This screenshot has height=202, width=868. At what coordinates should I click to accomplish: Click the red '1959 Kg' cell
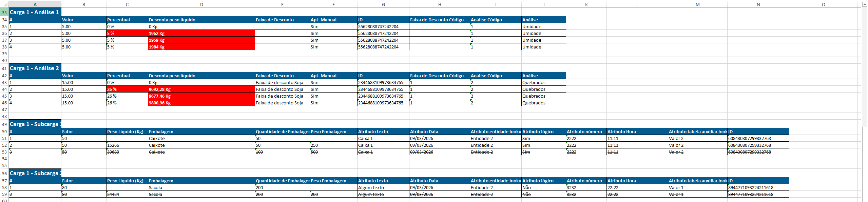click(201, 40)
